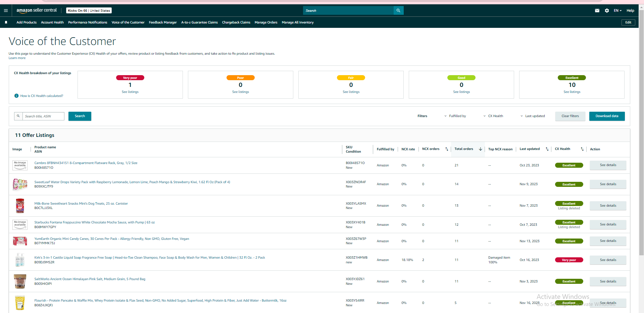
Task: See listings under Good card
Action: point(461,92)
